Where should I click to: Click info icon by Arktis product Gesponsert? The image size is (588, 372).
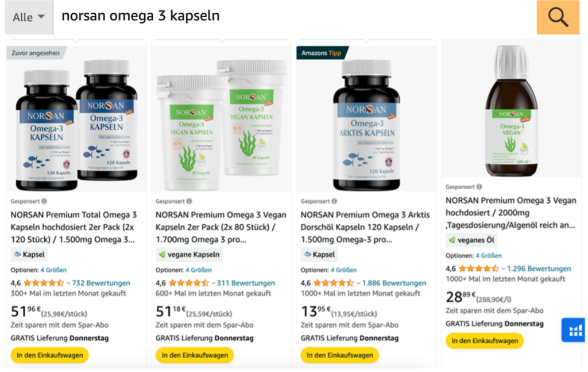click(x=334, y=201)
